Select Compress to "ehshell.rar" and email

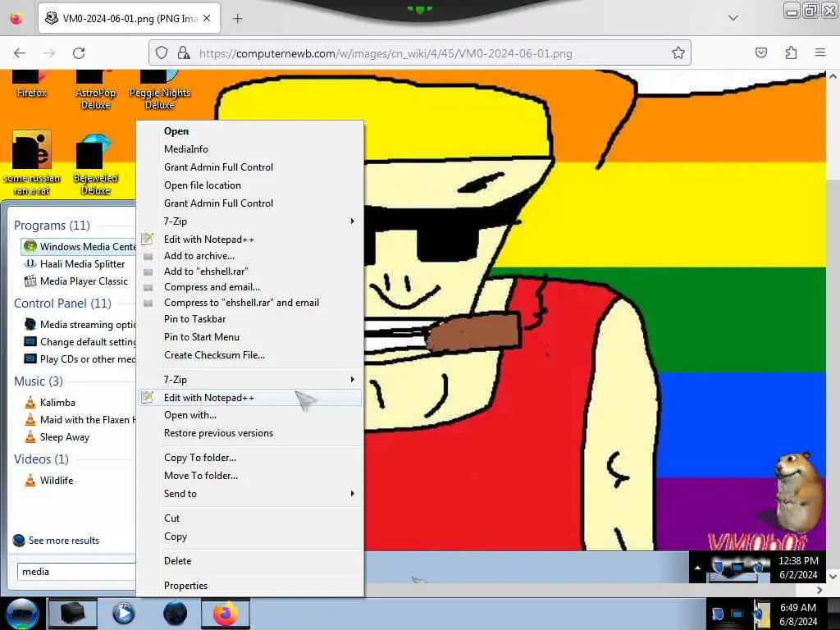click(242, 303)
